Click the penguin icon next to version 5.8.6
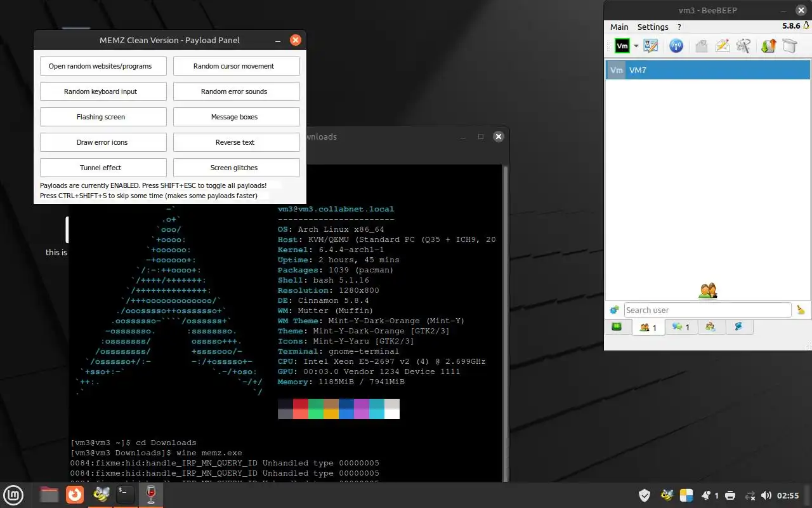This screenshot has height=508, width=812. click(x=806, y=26)
